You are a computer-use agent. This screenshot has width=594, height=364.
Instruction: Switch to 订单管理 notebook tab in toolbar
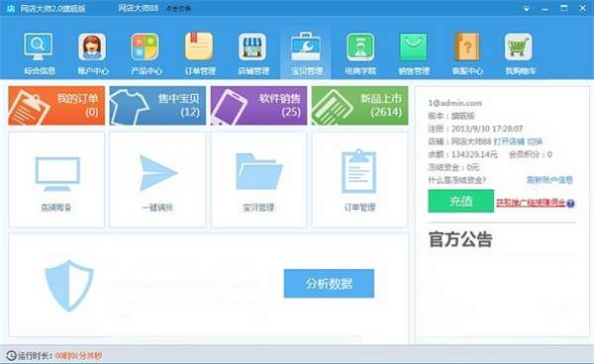[199, 53]
